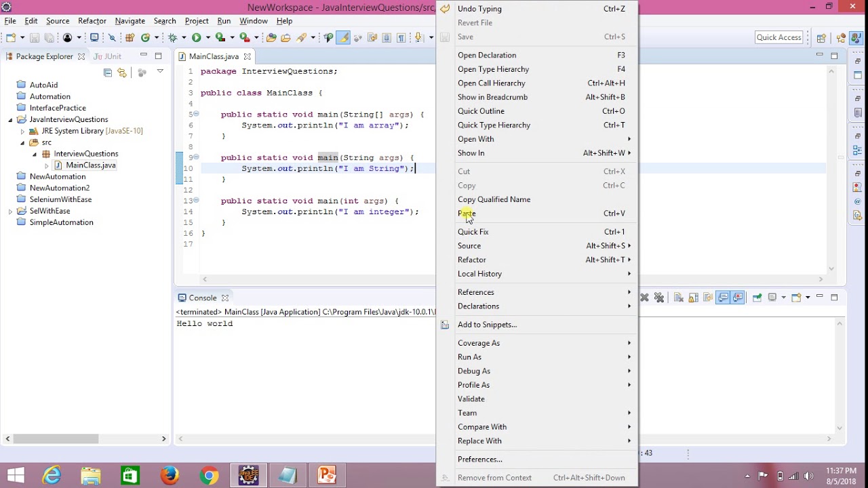Open the Open Console dropdown arrow

click(808, 298)
